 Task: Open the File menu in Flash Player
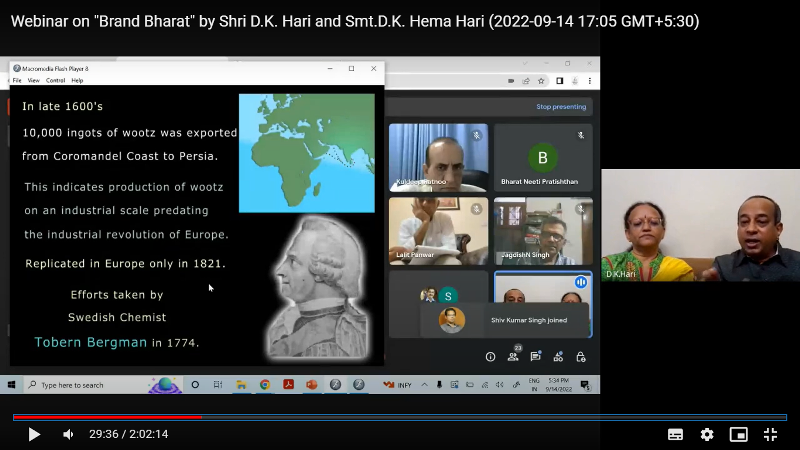coord(17,80)
